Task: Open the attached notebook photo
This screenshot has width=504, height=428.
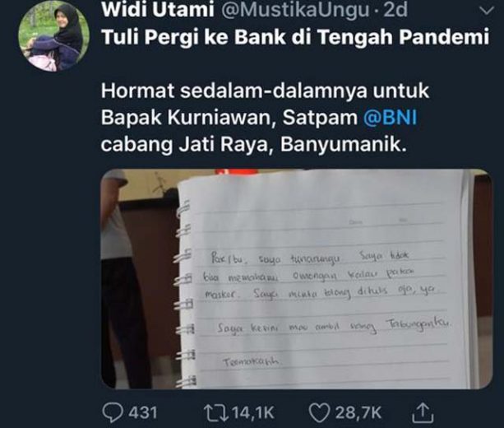Action: tap(297, 279)
